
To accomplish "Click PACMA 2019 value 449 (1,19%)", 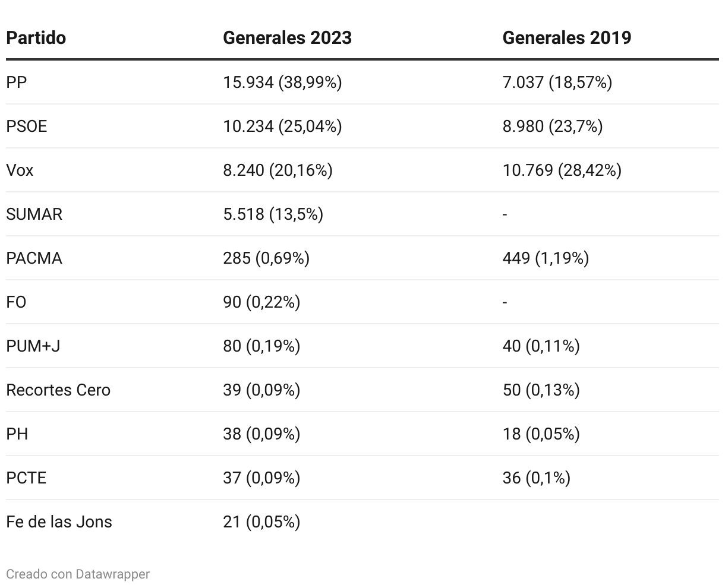I will click(546, 258).
